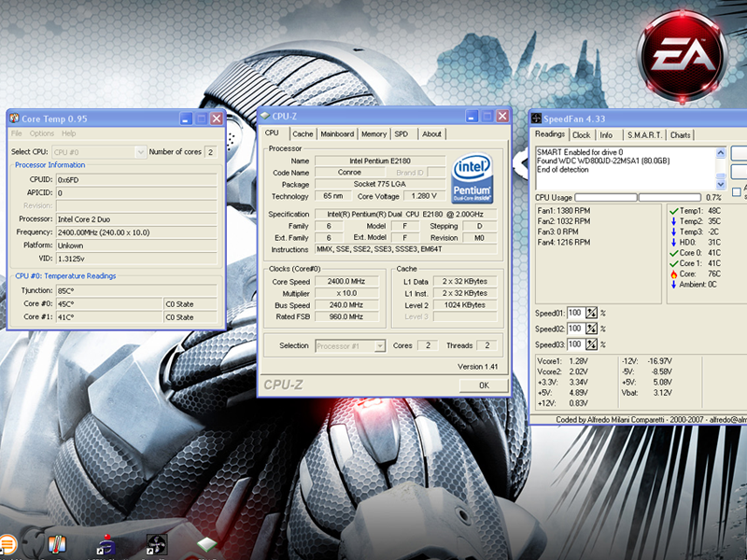Image resolution: width=747 pixels, height=560 pixels.
Task: Click the Speed02 value field
Action: (576, 329)
